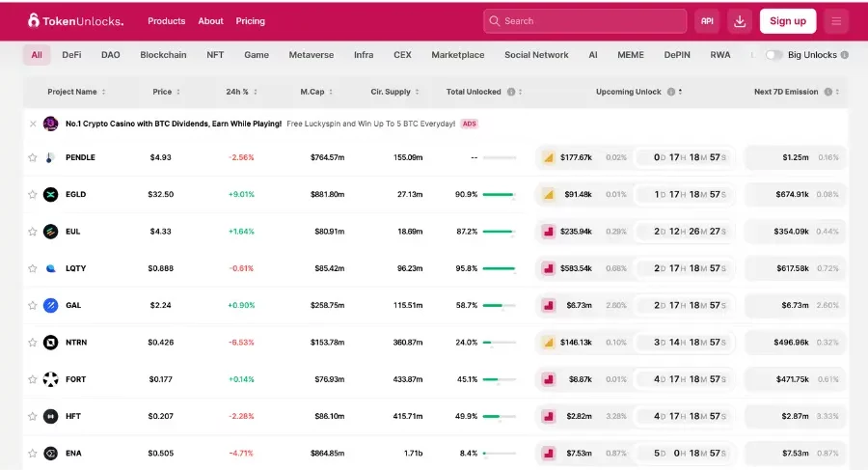Viewport: 868px width, 470px height.
Task: Click the Total Unlocked info icon
Action: point(511,92)
